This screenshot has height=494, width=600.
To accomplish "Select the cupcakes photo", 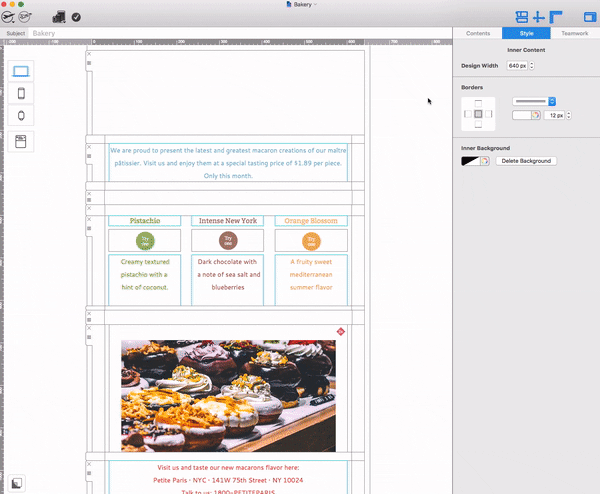I will point(228,396).
